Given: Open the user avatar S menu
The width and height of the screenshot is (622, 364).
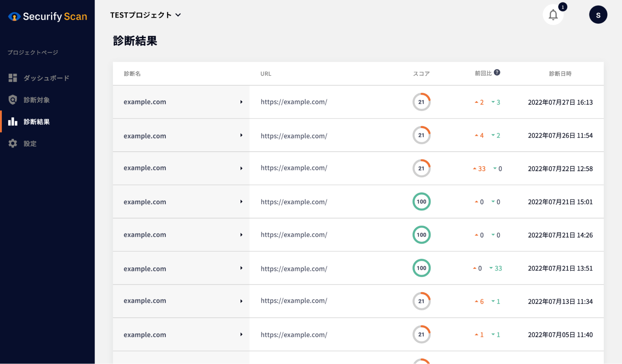Looking at the screenshot, I should point(598,15).
